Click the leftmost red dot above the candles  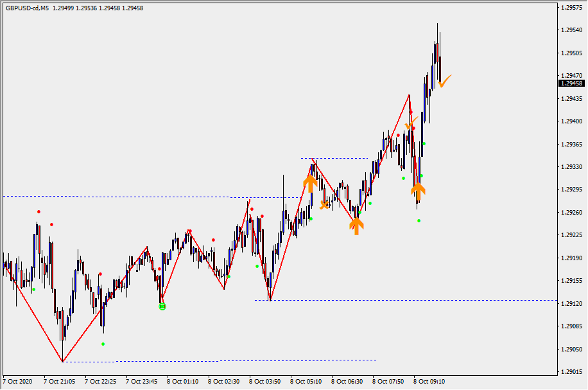39,211
